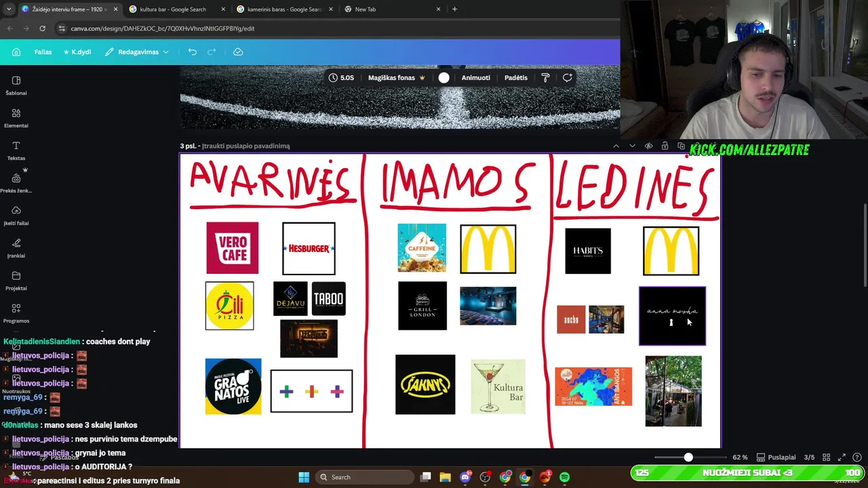Select the Grill London logo image
The image size is (868, 488).
pyautogui.click(x=422, y=306)
